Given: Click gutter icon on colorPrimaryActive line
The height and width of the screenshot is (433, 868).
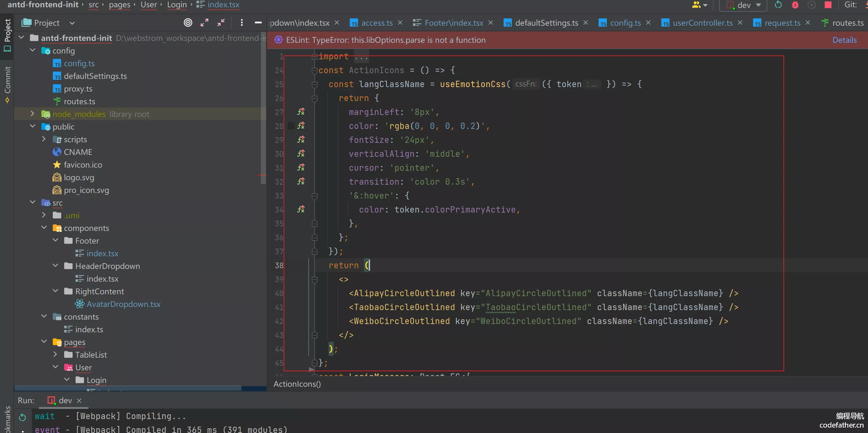Looking at the screenshot, I should click(301, 209).
